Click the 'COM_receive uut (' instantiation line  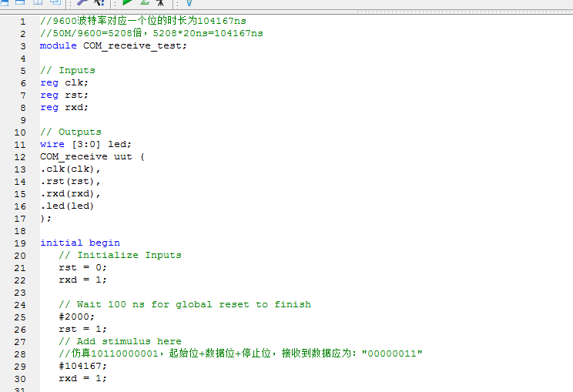click(92, 157)
